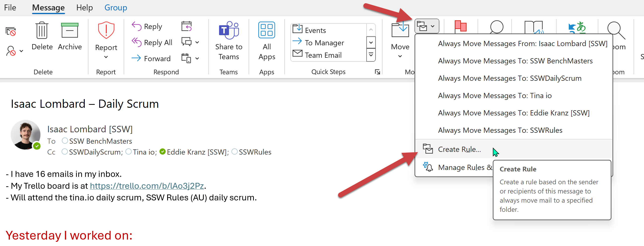Click the Report shield icon

pos(106,30)
